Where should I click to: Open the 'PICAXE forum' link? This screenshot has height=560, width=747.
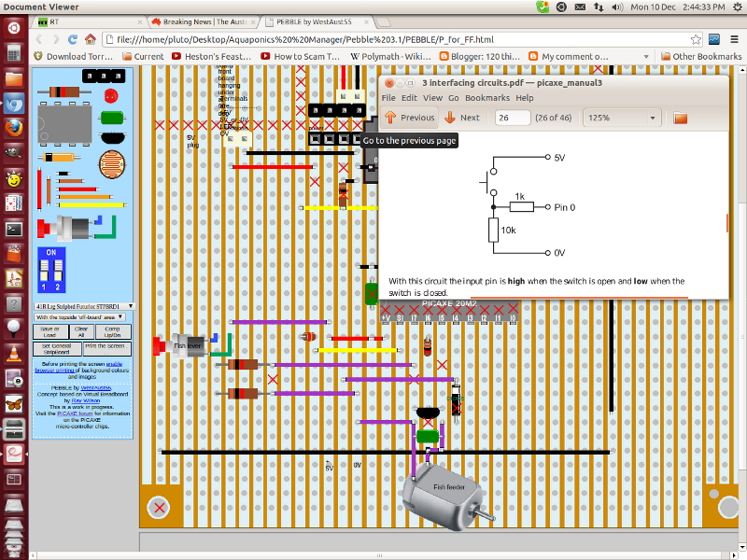pos(74,413)
